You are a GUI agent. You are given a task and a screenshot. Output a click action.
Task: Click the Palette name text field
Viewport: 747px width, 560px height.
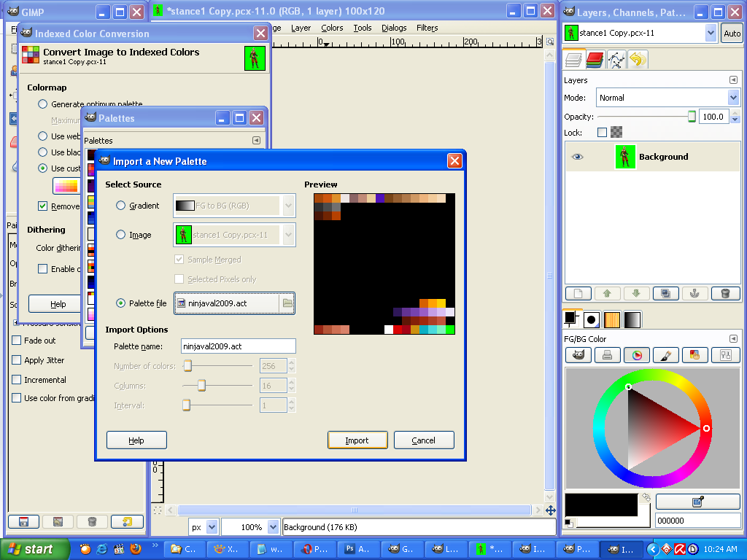(239, 346)
